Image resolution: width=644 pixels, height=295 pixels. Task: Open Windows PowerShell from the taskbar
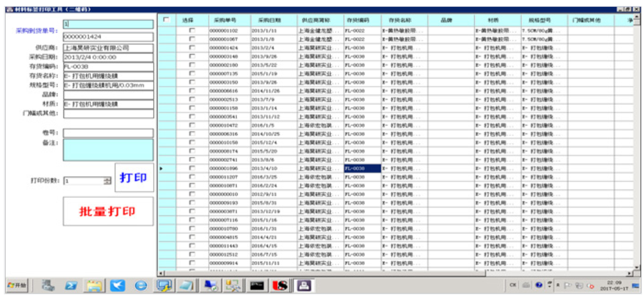pyautogui.click(x=71, y=285)
